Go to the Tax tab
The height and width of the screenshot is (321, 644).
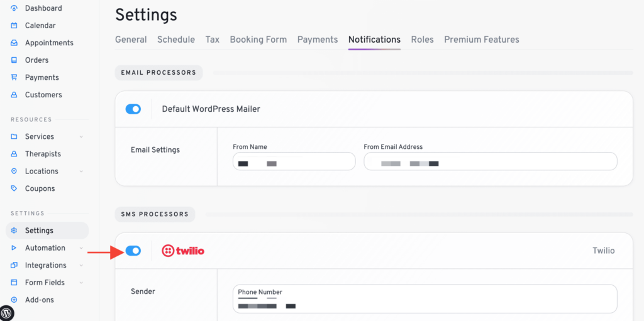213,40
